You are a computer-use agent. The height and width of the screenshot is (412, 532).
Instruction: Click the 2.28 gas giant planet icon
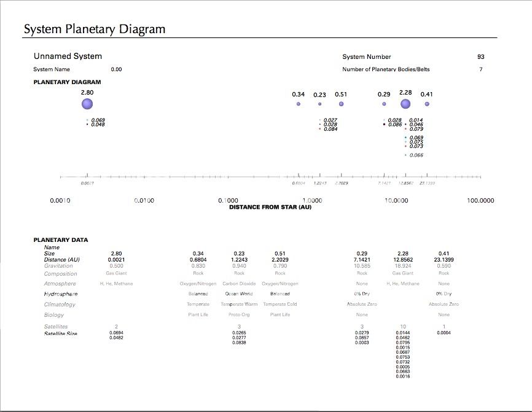coord(405,104)
